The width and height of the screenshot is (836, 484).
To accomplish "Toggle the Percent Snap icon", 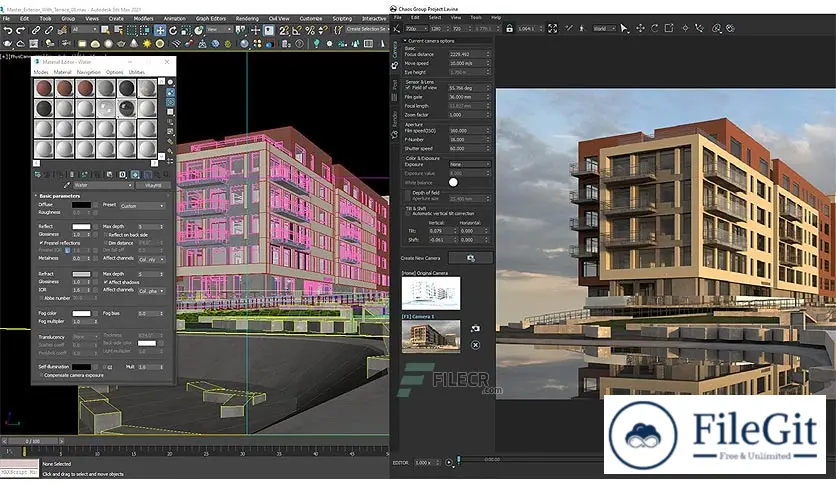I will pos(310,30).
